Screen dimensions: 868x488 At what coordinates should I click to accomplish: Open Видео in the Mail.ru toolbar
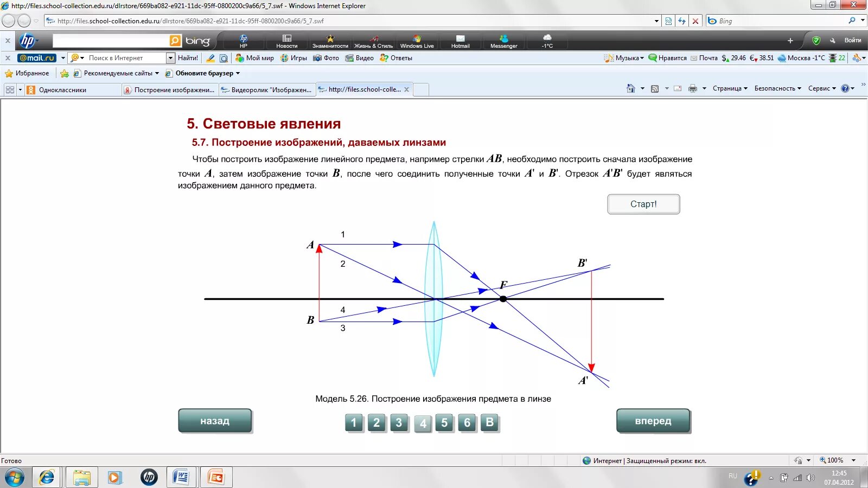(x=359, y=58)
